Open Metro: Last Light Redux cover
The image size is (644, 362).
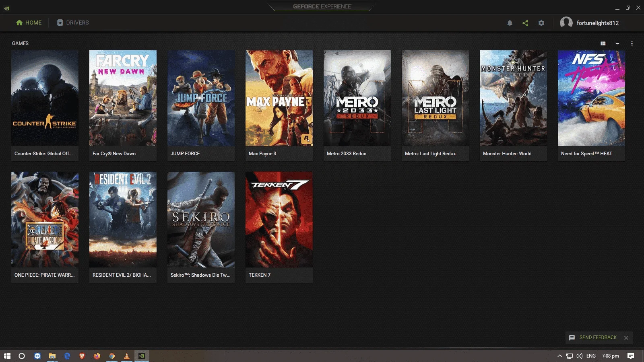click(435, 98)
